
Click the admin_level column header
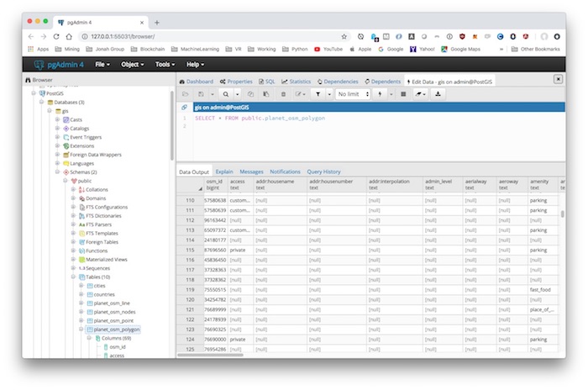(x=443, y=184)
